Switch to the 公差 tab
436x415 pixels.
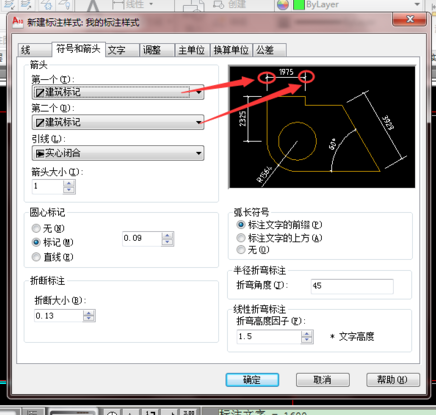(270, 50)
